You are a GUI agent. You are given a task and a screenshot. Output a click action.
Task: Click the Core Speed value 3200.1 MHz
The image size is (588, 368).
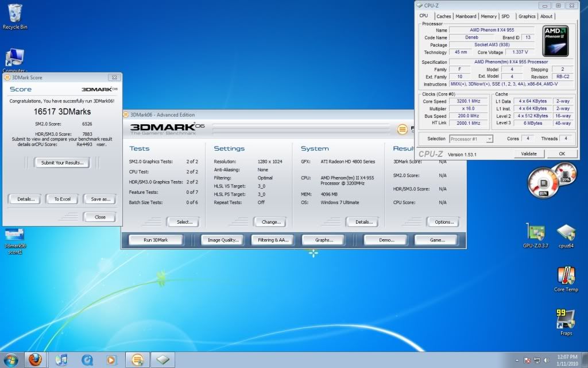coord(468,101)
